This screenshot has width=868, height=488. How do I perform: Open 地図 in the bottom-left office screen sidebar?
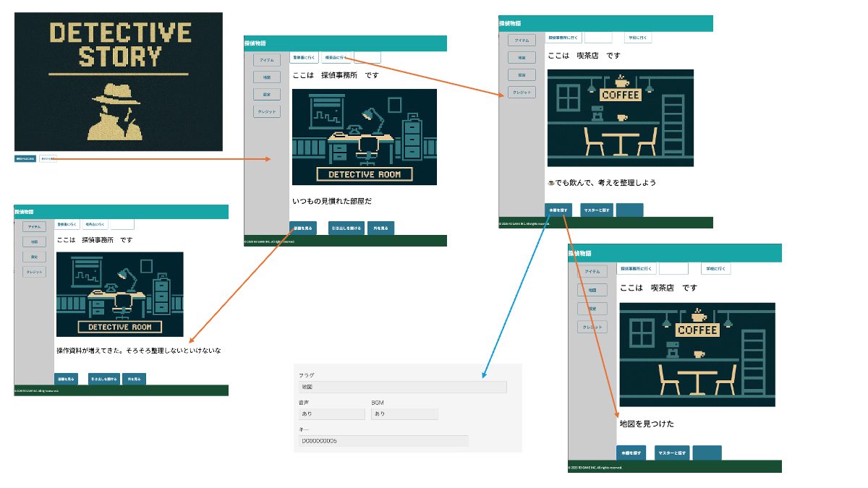[34, 242]
